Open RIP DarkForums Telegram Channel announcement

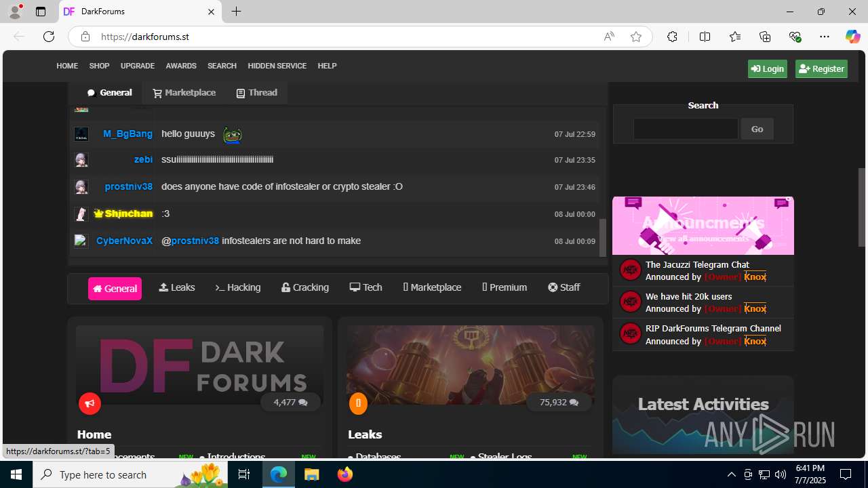[713, 328]
